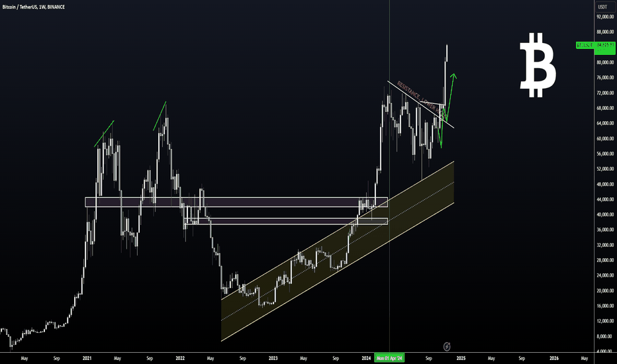Viewport: 617px width, 364px height.
Task: Click the 44,000.00 price label
Action: tap(605, 199)
